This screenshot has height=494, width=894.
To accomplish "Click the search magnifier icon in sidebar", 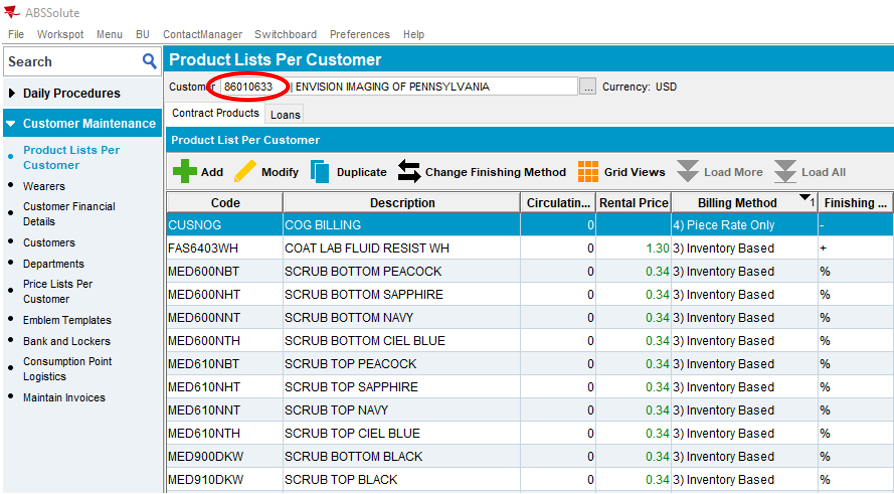I will point(150,61).
